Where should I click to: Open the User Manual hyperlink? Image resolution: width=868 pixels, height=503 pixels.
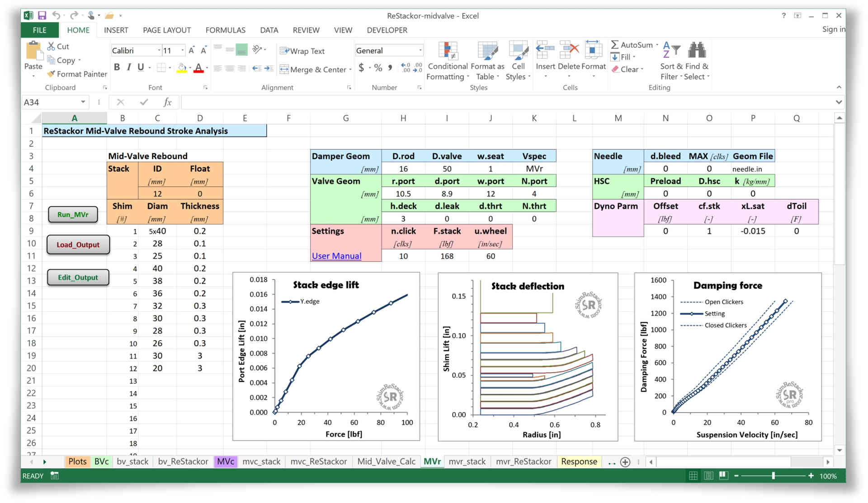(336, 256)
